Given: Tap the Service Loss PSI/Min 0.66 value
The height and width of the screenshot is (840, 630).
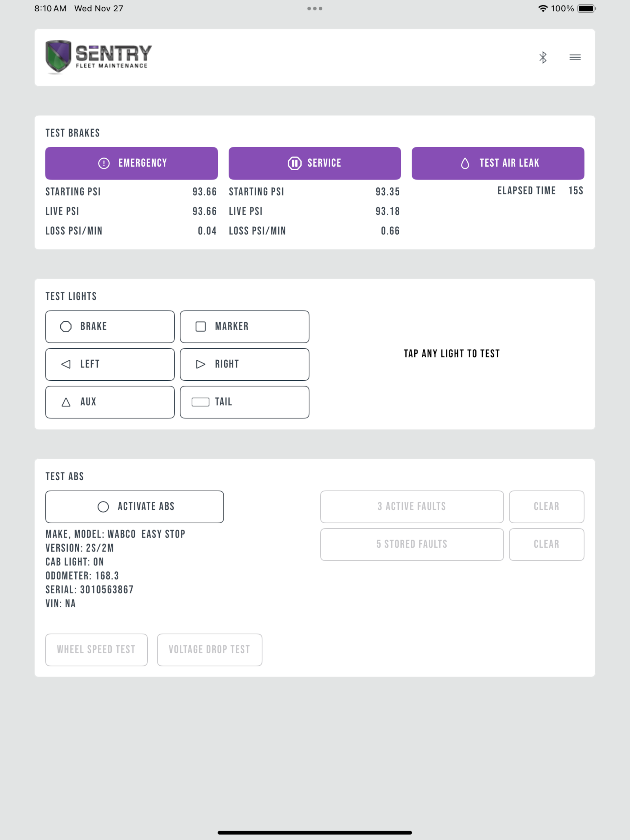Looking at the screenshot, I should pyautogui.click(x=390, y=231).
